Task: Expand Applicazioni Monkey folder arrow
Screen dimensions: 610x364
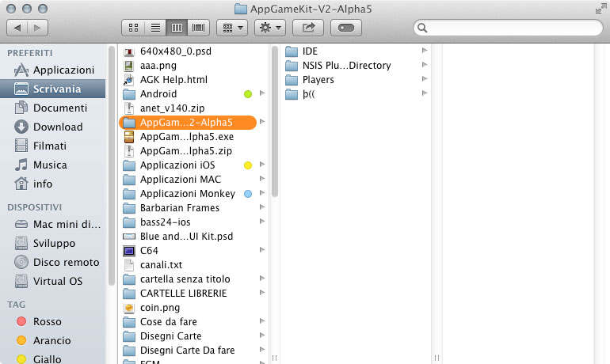Action: [x=262, y=193]
